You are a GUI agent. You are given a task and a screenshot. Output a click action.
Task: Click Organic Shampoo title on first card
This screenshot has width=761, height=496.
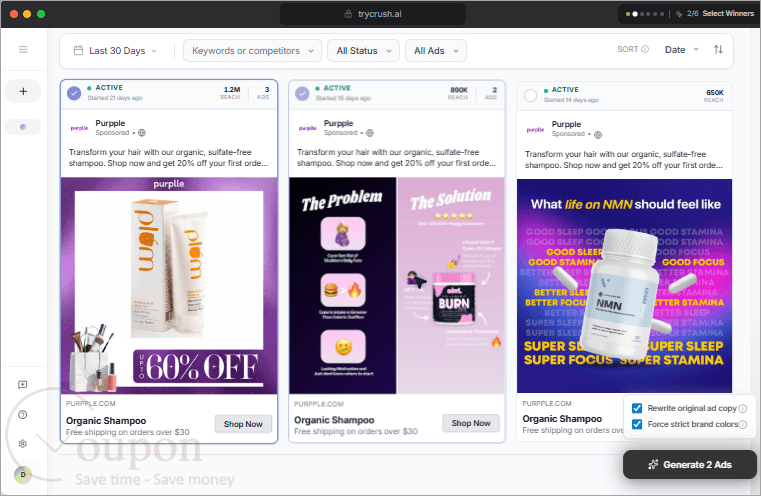(x=106, y=421)
